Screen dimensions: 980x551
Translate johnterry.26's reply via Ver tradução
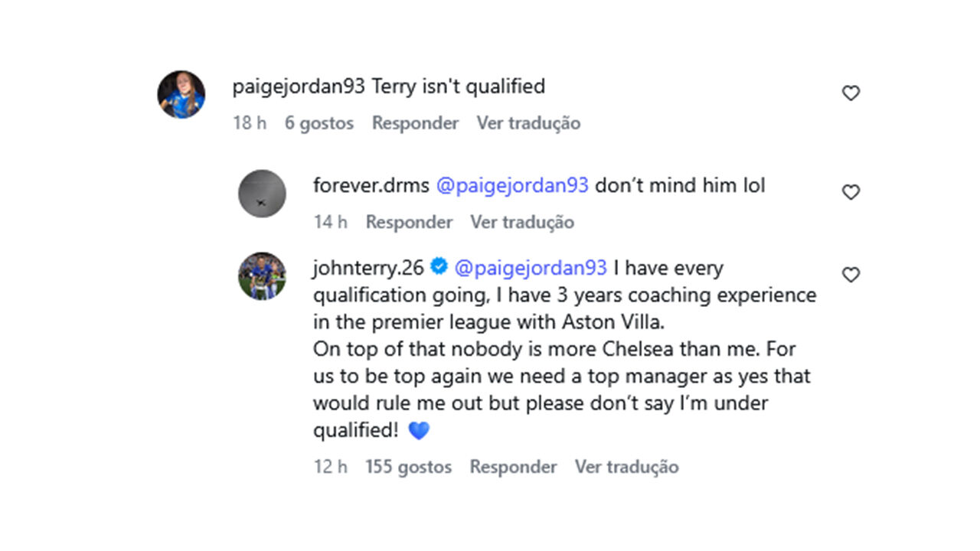[x=626, y=466]
